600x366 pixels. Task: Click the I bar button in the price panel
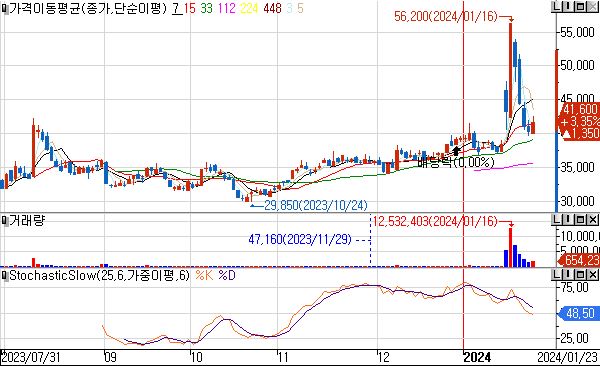568,7
